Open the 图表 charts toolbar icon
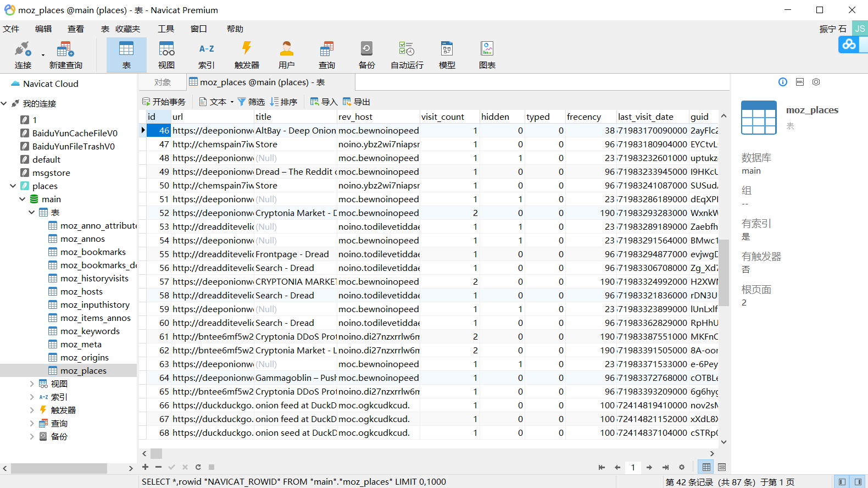This screenshot has width=868, height=488. point(487,55)
